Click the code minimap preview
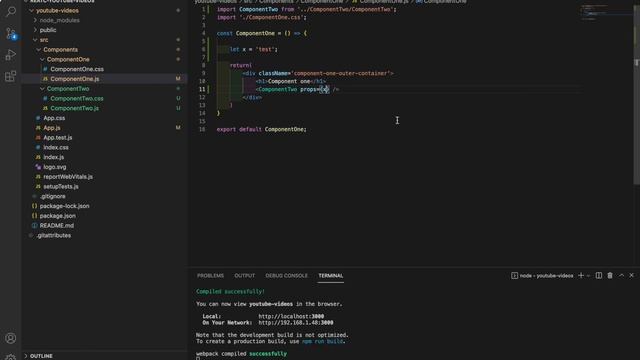The height and width of the screenshot is (360, 640). [x=606, y=12]
